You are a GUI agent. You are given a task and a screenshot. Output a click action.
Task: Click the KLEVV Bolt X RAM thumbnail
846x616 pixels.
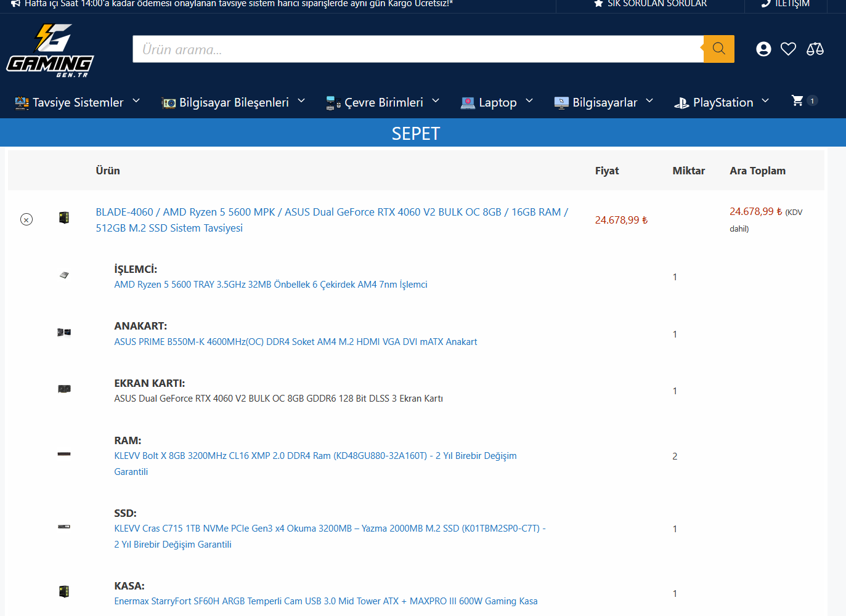(64, 454)
